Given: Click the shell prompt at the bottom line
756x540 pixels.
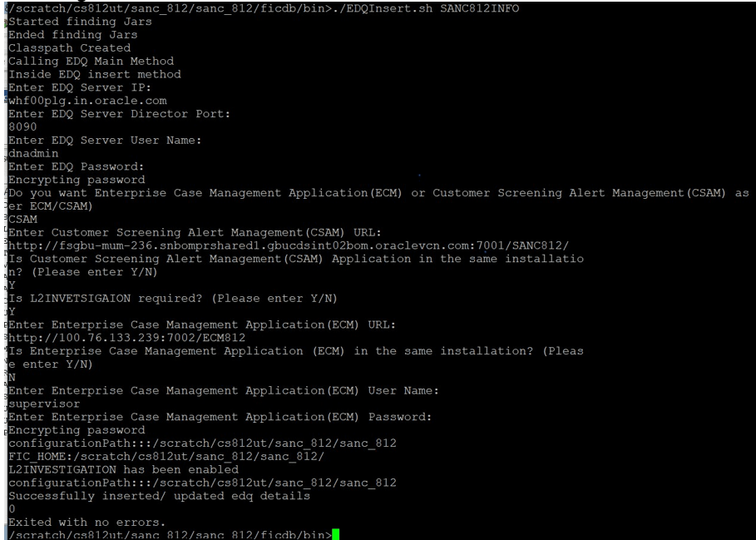Looking at the screenshot, I should tap(166, 534).
